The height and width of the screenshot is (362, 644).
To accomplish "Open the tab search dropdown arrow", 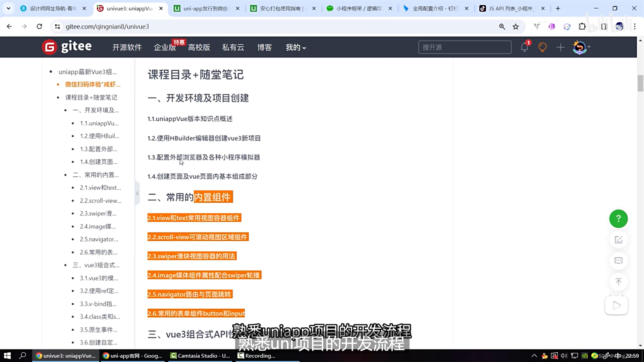I will pyautogui.click(x=8, y=8).
